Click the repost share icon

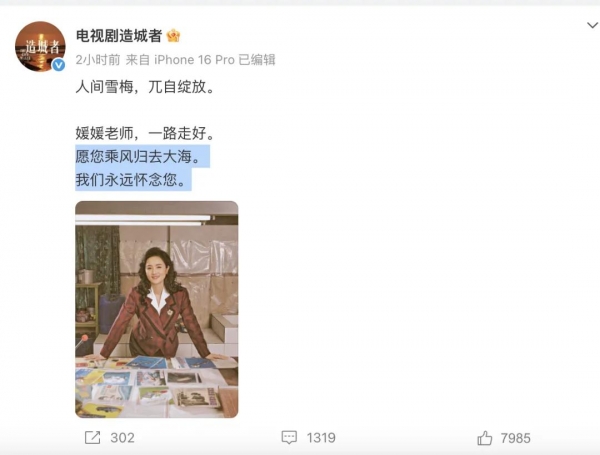pos(92,437)
